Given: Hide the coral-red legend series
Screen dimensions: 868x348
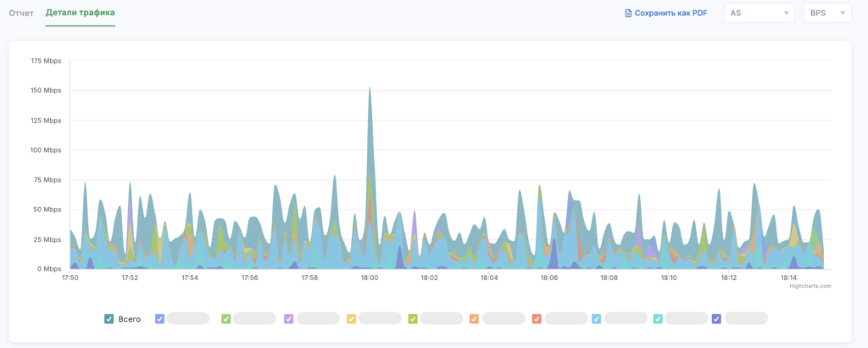Looking at the screenshot, I should click(x=537, y=319).
